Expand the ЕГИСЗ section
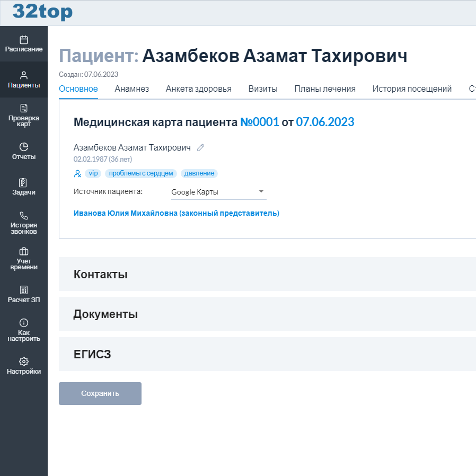476x476 pixels. [x=267, y=354]
